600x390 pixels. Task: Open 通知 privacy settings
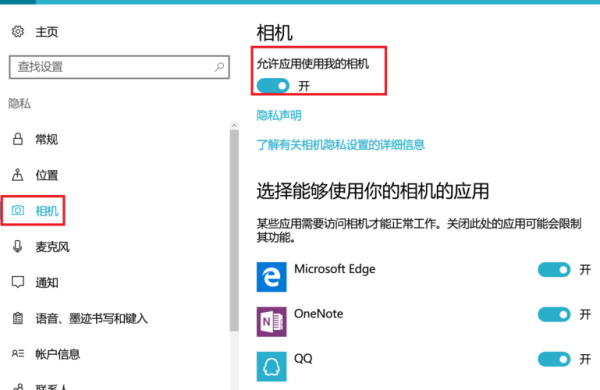click(47, 282)
